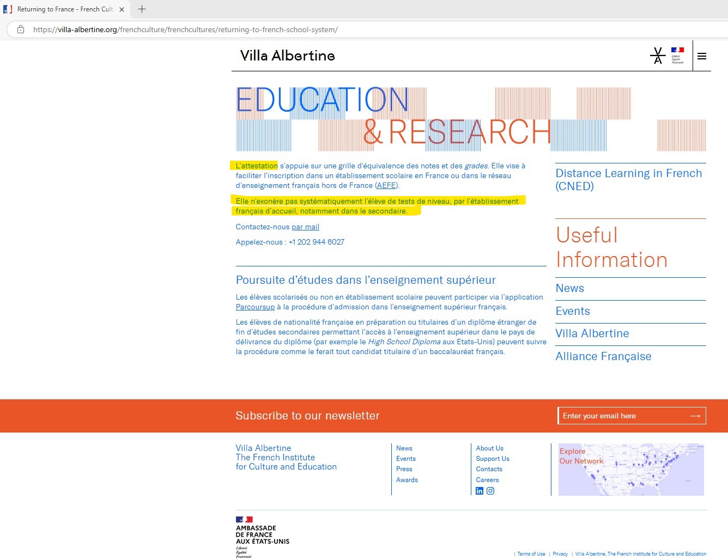Click the Villa Albertine star-shaped logo icon
Viewport: 728px width, 560px height.
pyautogui.click(x=658, y=56)
